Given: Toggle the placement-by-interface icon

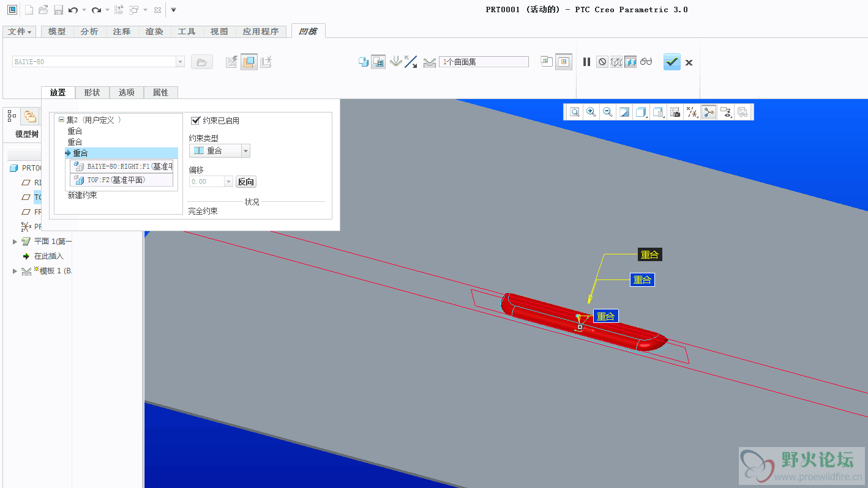Looking at the screenshot, I should point(231,62).
